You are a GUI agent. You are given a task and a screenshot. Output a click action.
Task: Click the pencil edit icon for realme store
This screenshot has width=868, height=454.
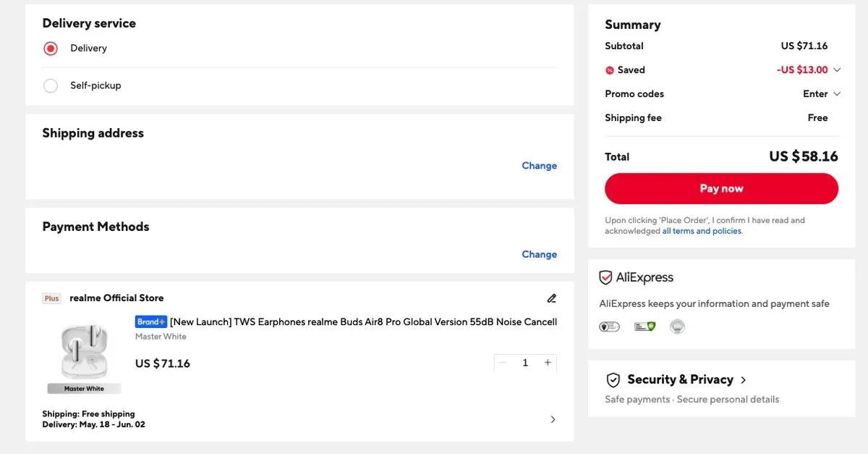coord(552,298)
